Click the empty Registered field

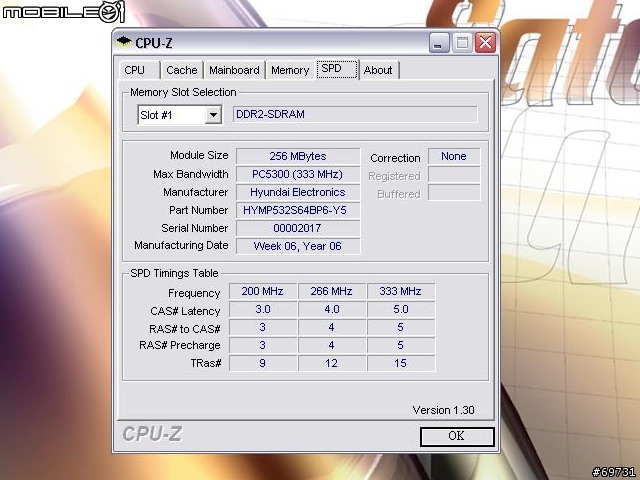coord(454,175)
